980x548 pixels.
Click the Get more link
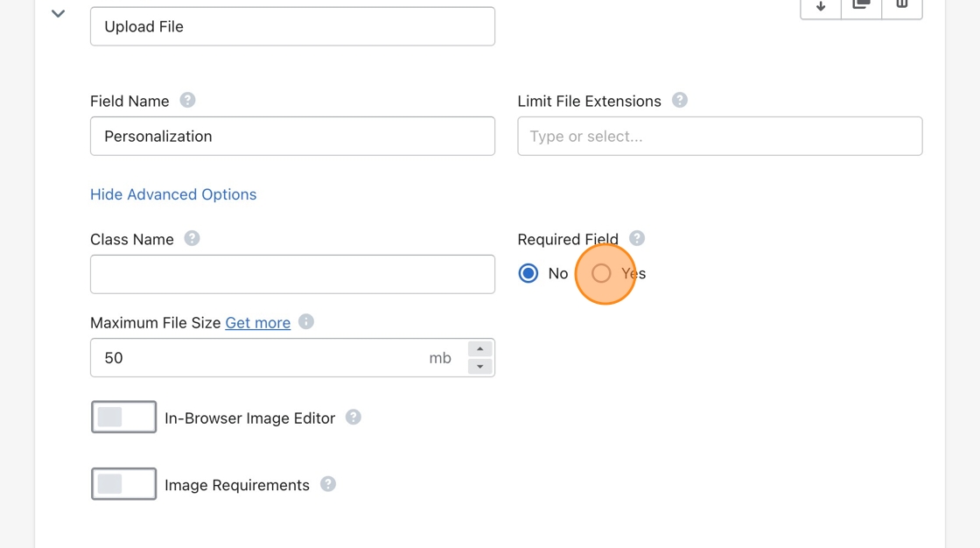coord(257,323)
